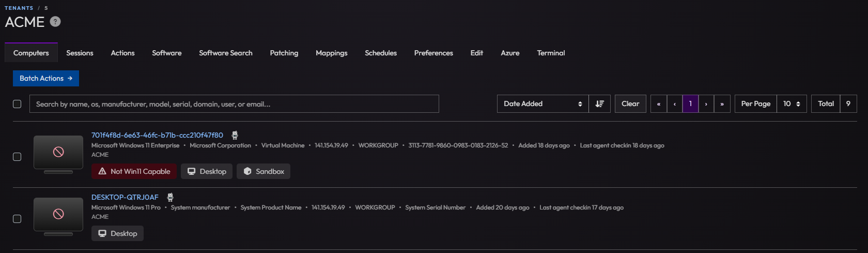Go to the first page of results

659,104
